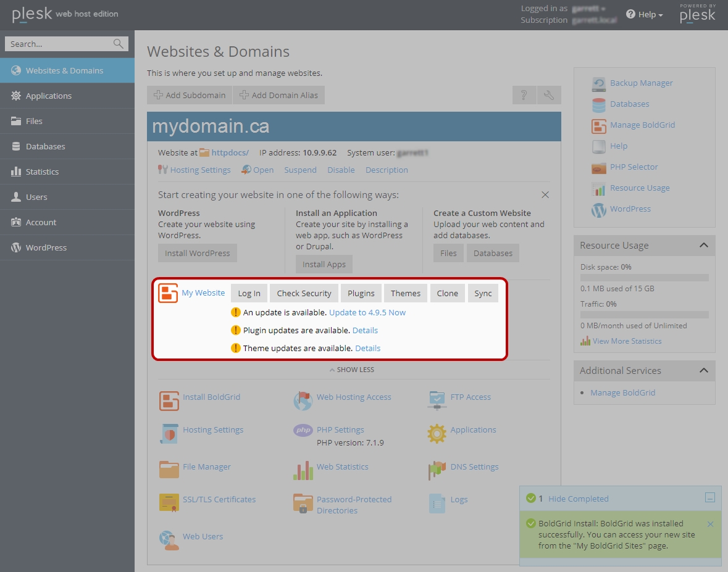This screenshot has width=728, height=572.
Task: Click the Add Domain Alias button
Action: pyautogui.click(x=279, y=95)
